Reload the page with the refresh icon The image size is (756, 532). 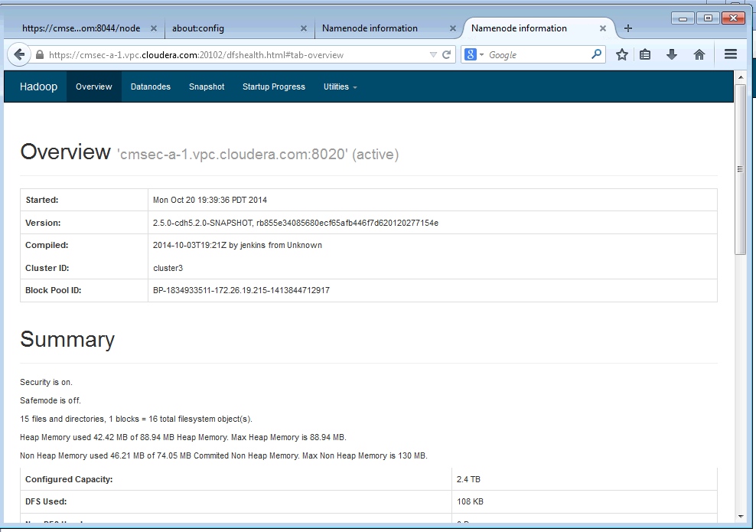pos(446,54)
